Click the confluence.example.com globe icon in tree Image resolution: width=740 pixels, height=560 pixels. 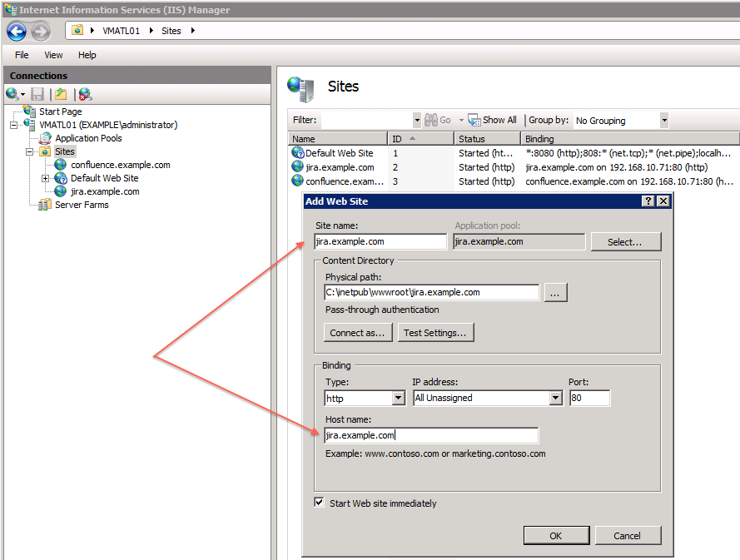(61, 165)
